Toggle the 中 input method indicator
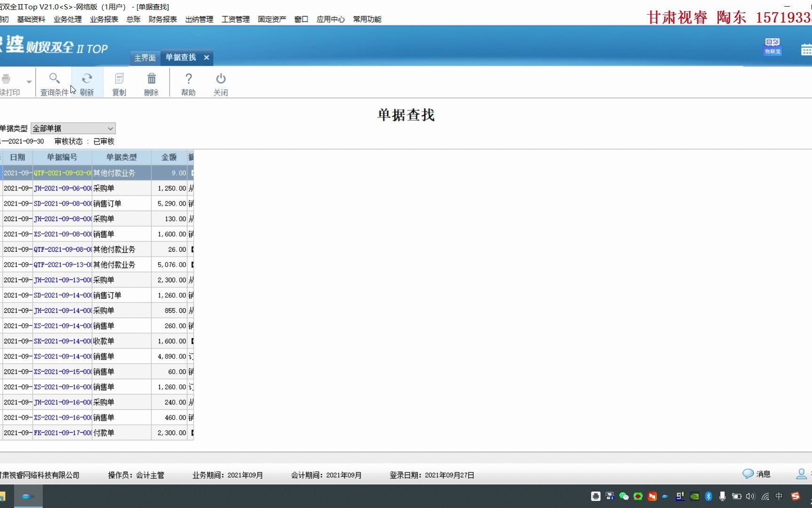This screenshot has width=812, height=508. pos(779,496)
